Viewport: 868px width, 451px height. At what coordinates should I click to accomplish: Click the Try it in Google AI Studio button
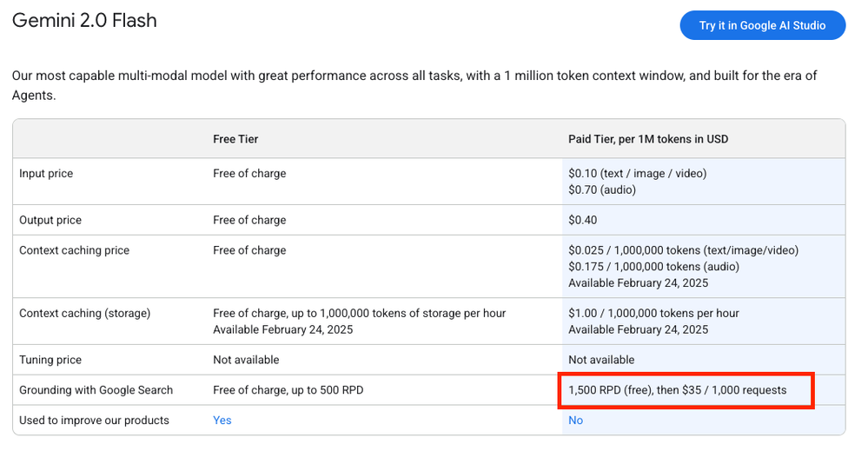point(762,25)
